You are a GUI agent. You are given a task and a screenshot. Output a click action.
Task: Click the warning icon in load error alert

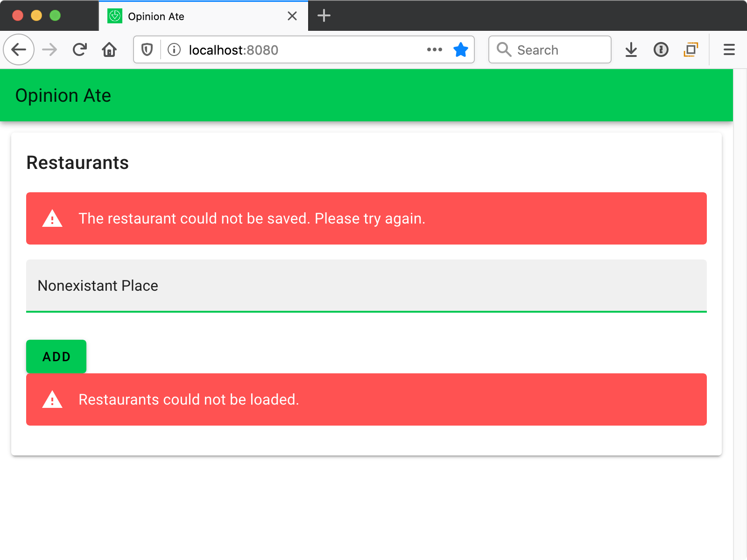point(52,399)
